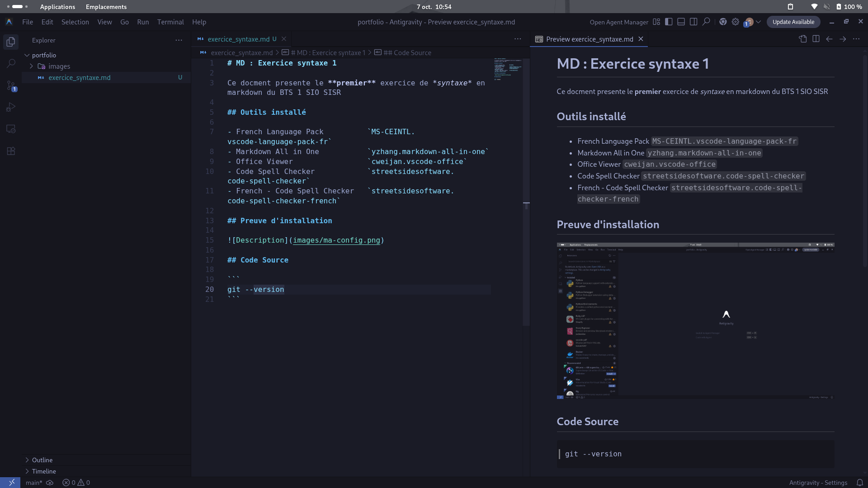
Task: Click Open Agent Manager
Action: [619, 22]
